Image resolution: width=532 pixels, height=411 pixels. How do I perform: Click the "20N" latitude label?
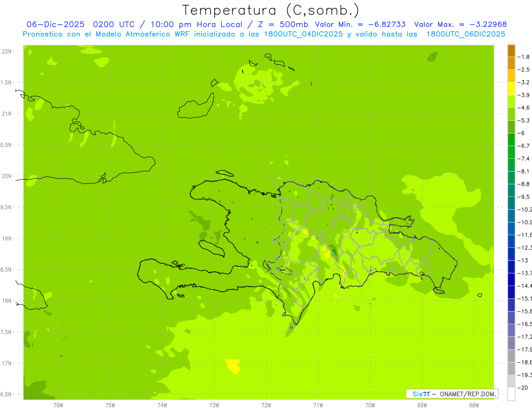7,176
